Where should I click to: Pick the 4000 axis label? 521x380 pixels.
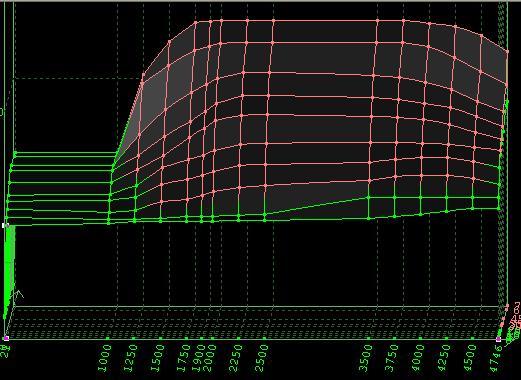click(x=418, y=358)
